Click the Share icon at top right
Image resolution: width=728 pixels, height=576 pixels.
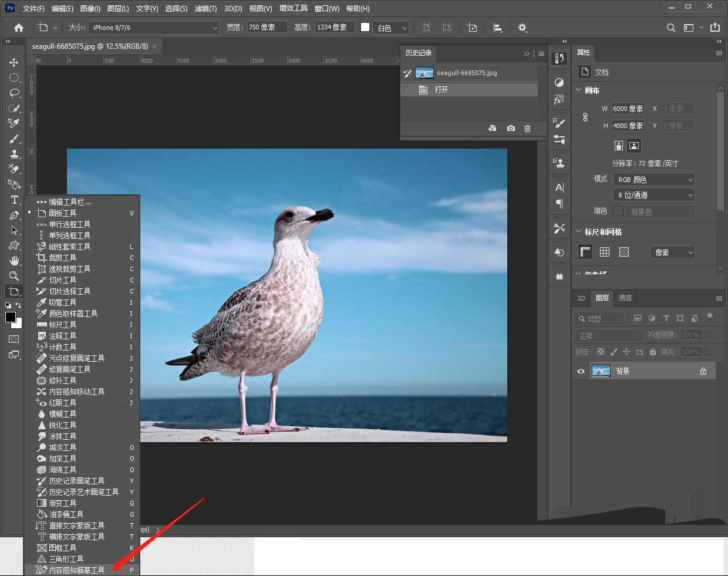click(x=715, y=28)
